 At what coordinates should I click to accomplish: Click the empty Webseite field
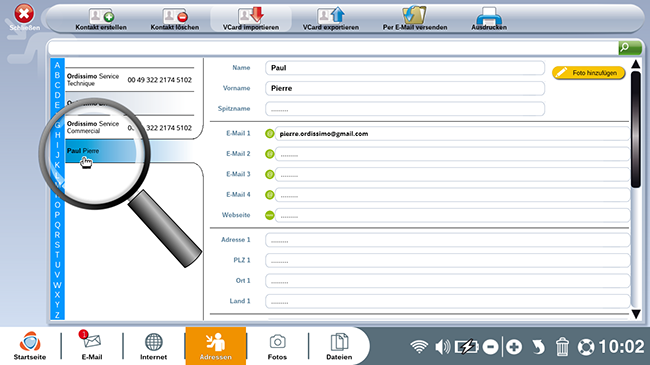[x=452, y=215]
